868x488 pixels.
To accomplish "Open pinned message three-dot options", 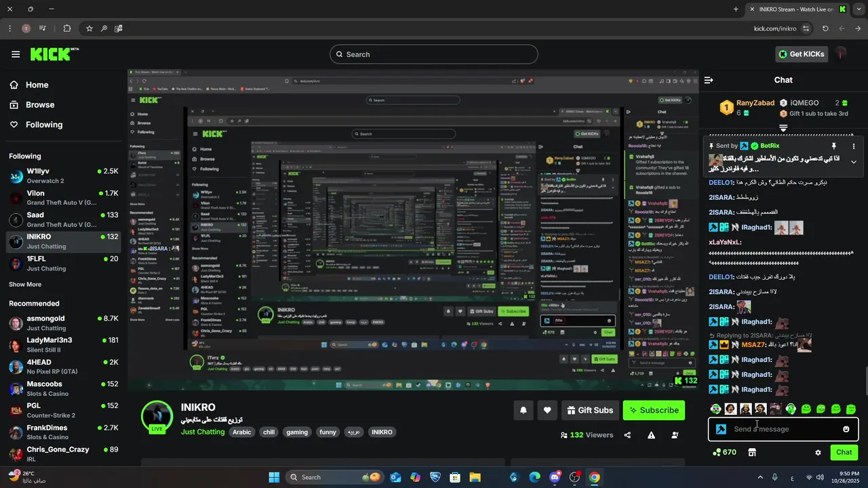I will click(x=853, y=146).
